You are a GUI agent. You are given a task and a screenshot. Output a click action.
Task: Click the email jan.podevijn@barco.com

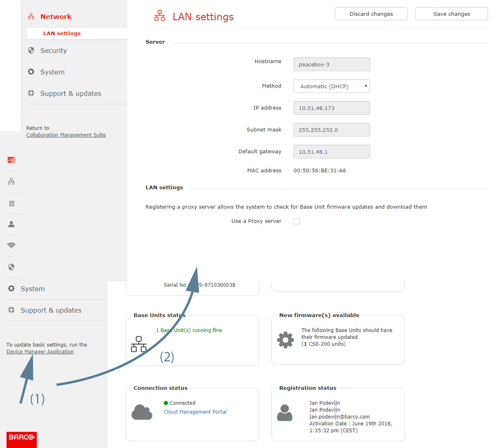[x=340, y=417]
